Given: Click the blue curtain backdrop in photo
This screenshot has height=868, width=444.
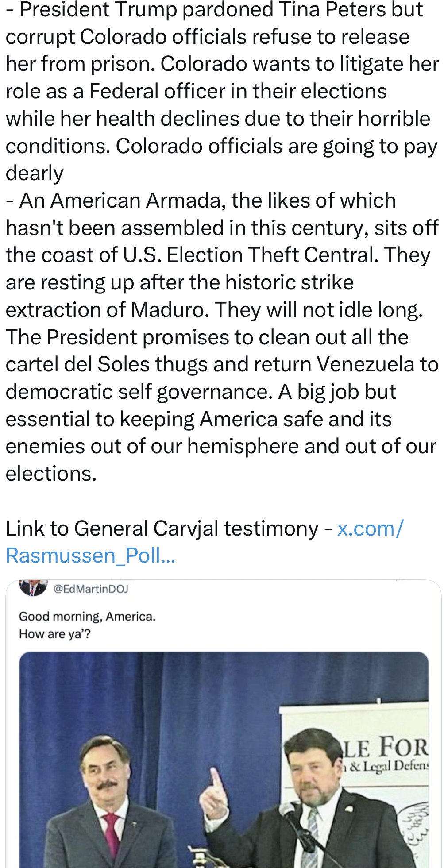Looking at the screenshot, I should coord(186,708).
